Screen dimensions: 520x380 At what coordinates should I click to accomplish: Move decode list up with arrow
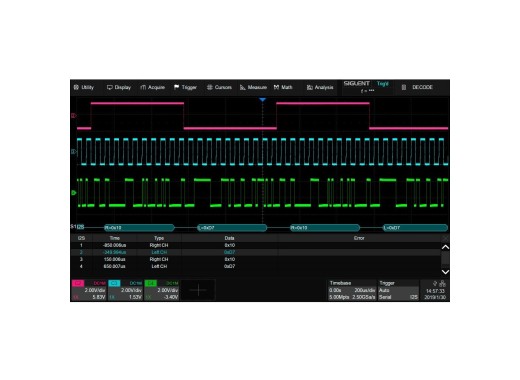(x=445, y=247)
